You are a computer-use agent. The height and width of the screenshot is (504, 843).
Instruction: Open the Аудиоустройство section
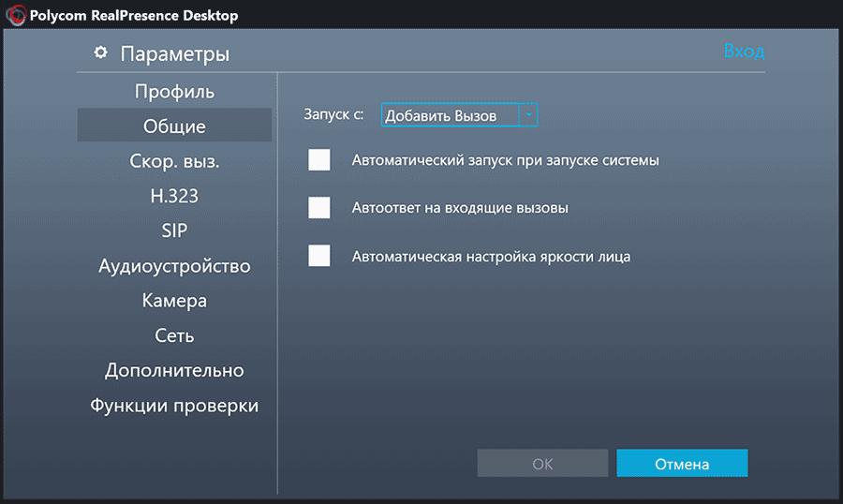coord(174,266)
